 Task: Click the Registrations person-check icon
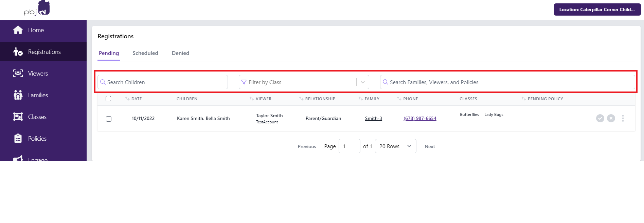coord(18,52)
